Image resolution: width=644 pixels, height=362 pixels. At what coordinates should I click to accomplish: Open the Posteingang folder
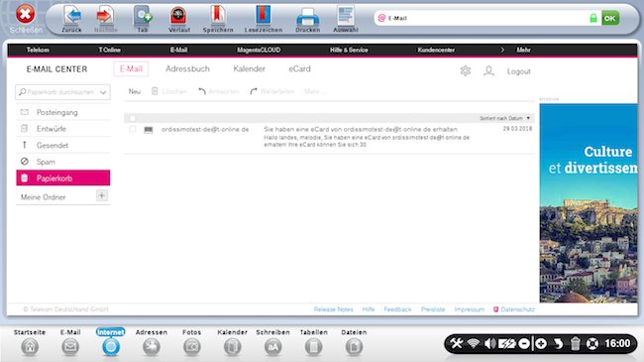[x=62, y=112]
